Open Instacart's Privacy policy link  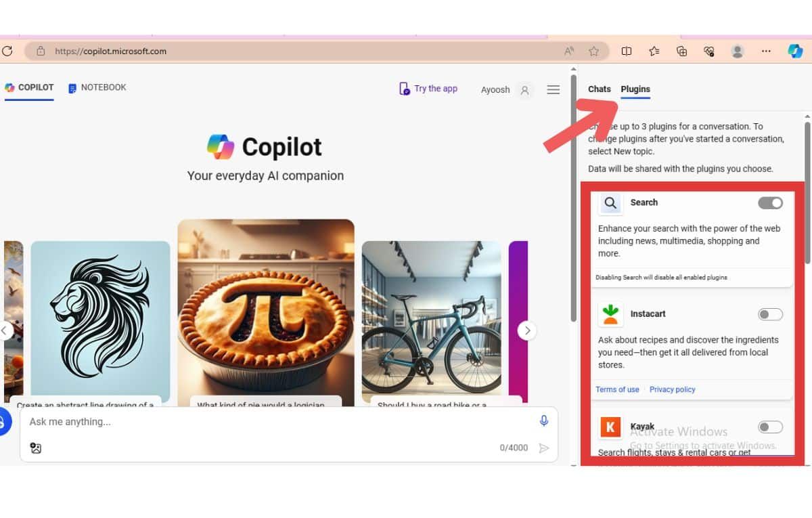[672, 389]
